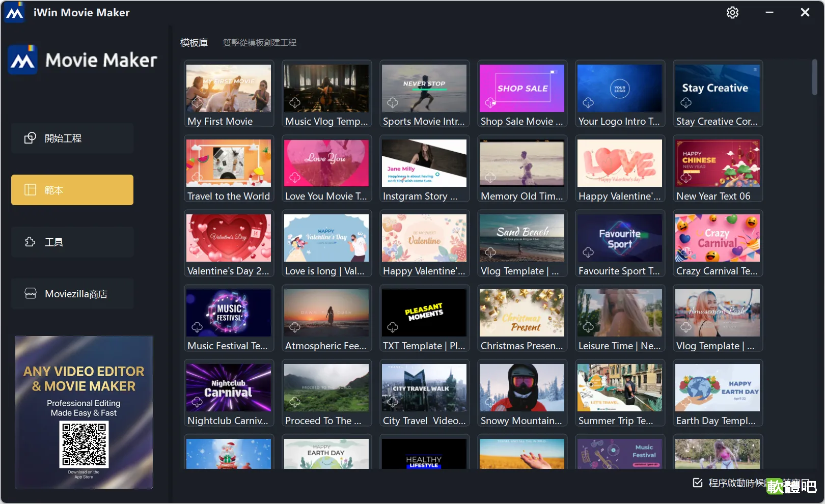Download Sand Beach Vlog template cloud icon

pos(490,253)
